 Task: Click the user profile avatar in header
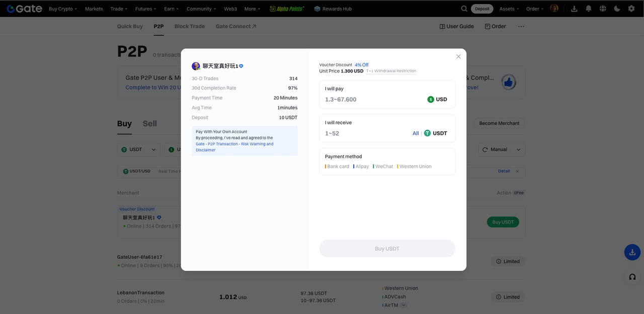coord(554,9)
